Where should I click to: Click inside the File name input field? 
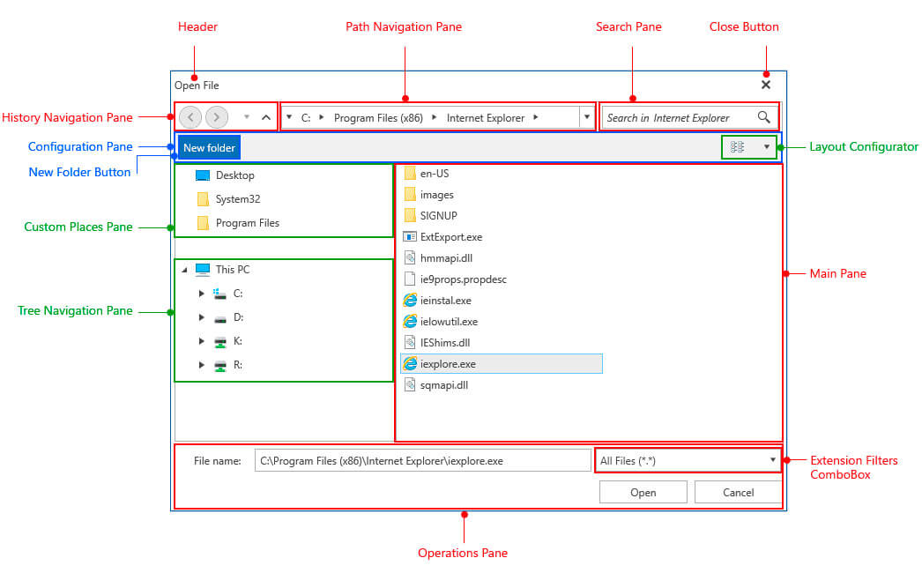click(x=423, y=459)
